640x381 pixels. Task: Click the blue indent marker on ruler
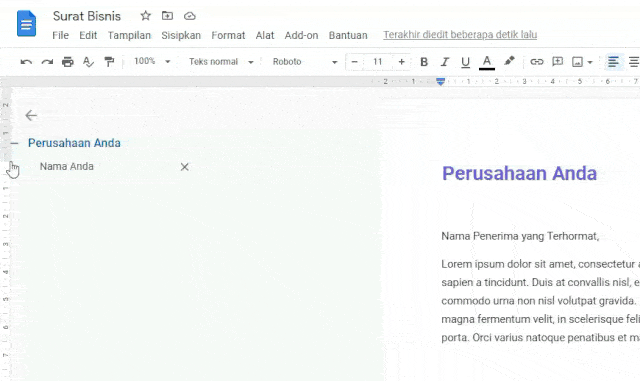440,82
